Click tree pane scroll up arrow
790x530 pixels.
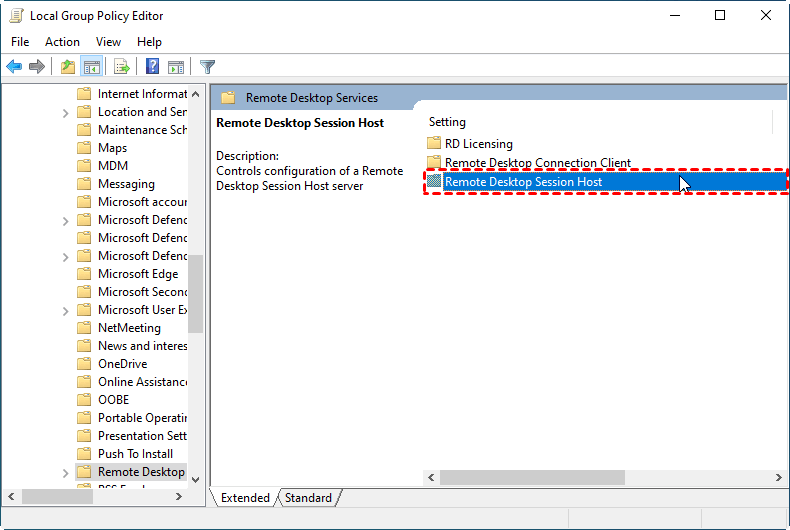[195, 94]
